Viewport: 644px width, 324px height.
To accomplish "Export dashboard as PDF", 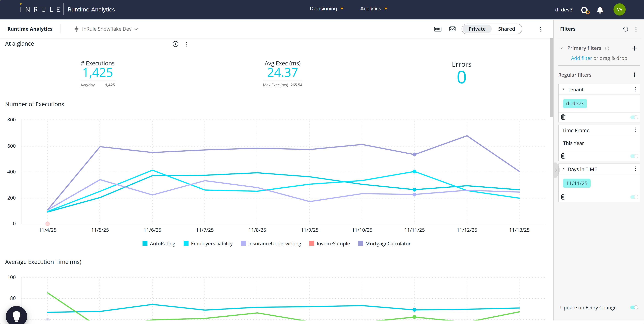I will coord(437,29).
